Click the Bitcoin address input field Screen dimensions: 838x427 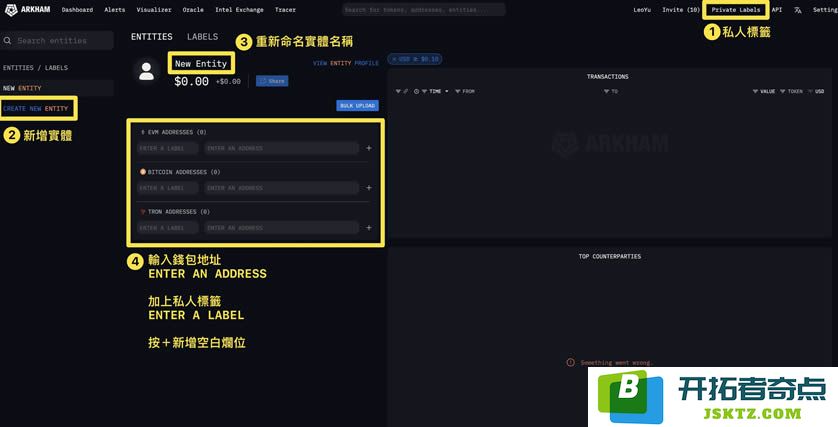coord(282,188)
